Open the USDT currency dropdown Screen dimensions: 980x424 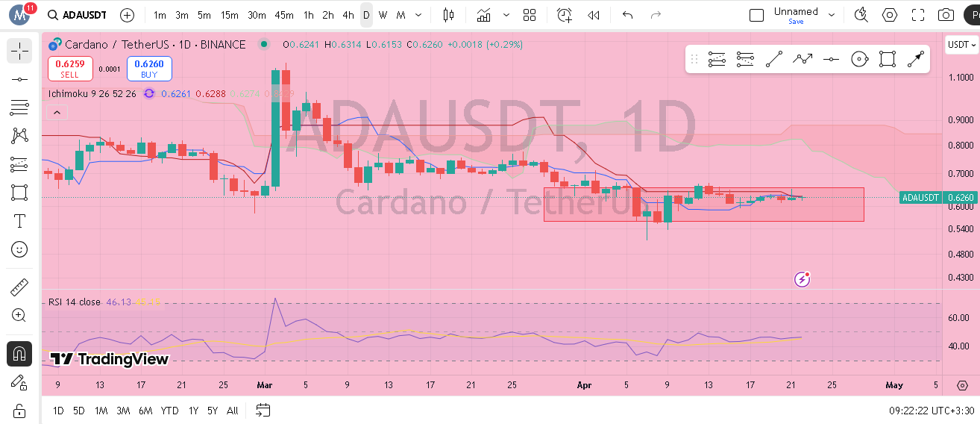point(961,44)
